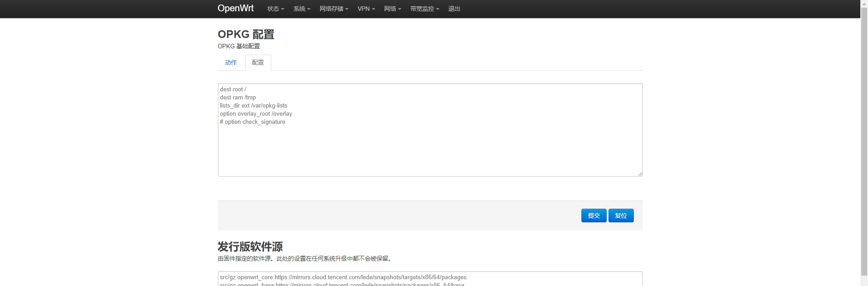This screenshot has width=868, height=286.
Task: Focus the distribution feeds text area
Action: 430,279
